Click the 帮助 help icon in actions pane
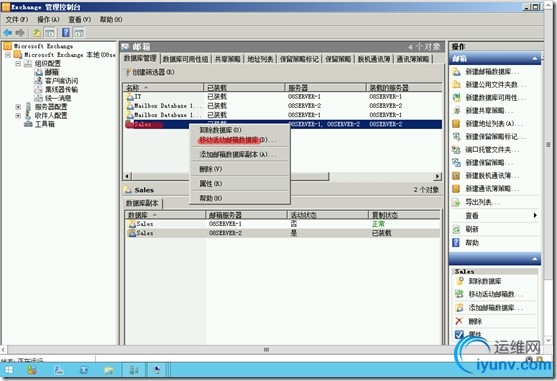 pyautogui.click(x=456, y=243)
